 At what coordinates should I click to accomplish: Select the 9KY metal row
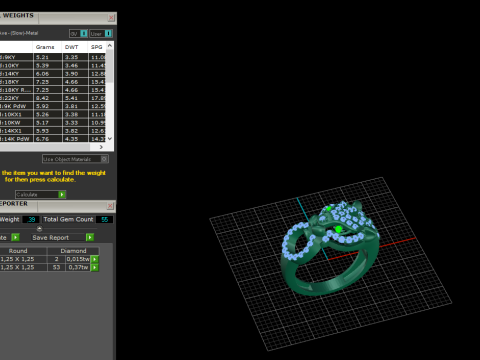(53, 57)
